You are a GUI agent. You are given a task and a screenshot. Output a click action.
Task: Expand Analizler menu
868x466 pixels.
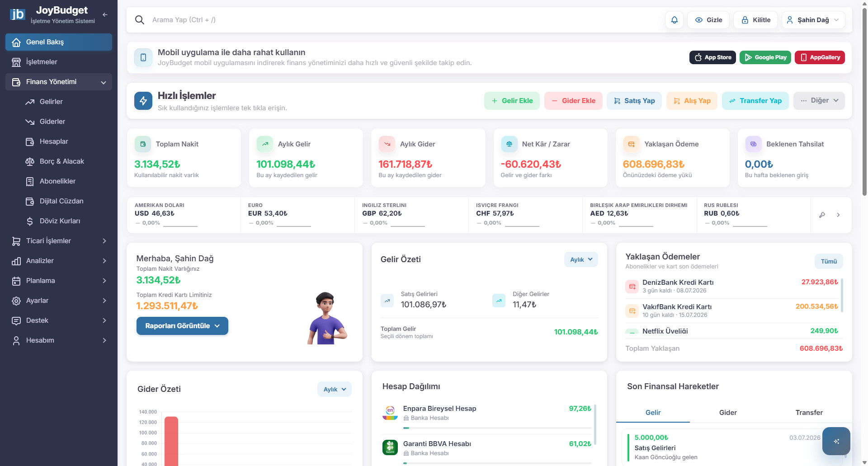(x=59, y=261)
